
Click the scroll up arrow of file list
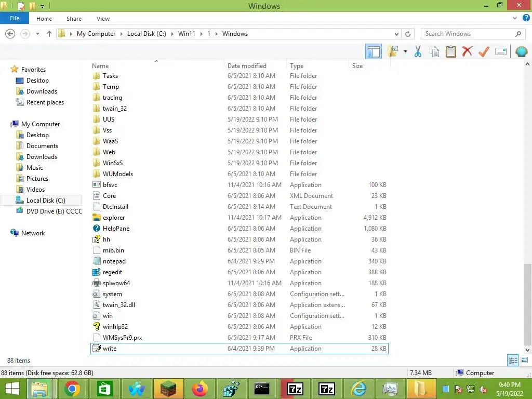pos(527,64)
